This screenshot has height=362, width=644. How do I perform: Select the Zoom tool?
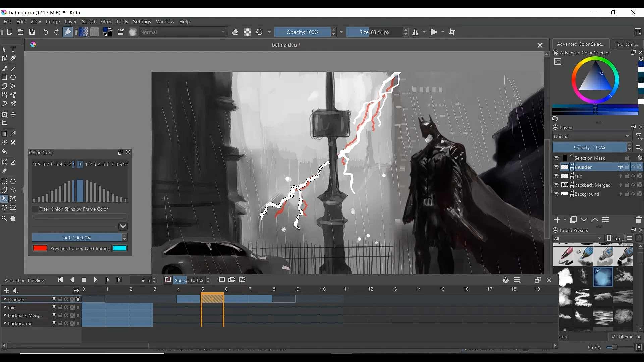(4, 219)
